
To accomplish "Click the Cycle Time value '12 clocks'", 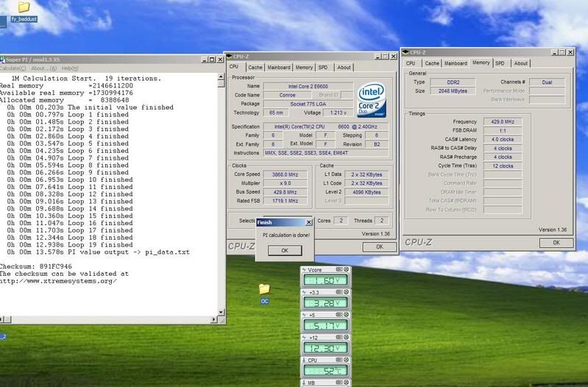I will pyautogui.click(x=503, y=166).
